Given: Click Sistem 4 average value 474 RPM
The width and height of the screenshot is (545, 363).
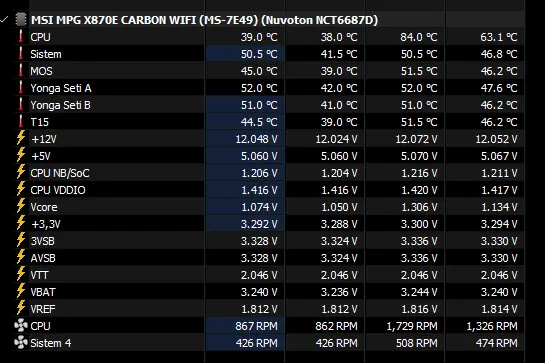Looking at the screenshot, I should 497,344.
